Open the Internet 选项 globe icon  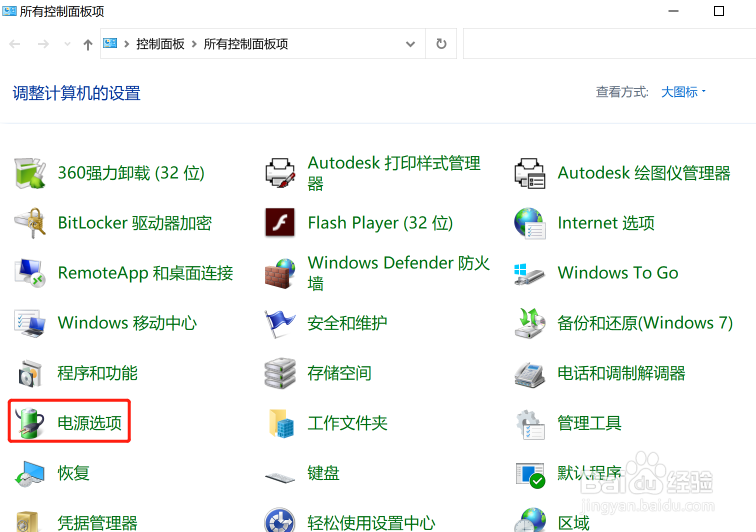coord(530,223)
